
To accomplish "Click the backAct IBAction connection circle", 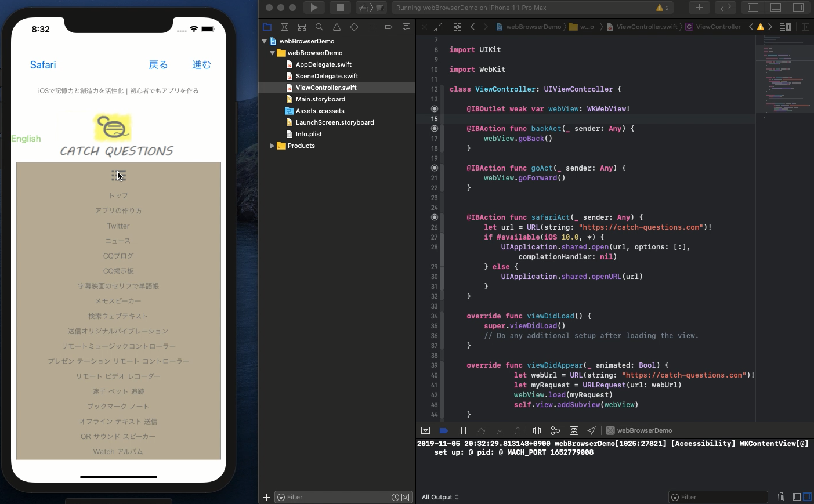I will [435, 129].
